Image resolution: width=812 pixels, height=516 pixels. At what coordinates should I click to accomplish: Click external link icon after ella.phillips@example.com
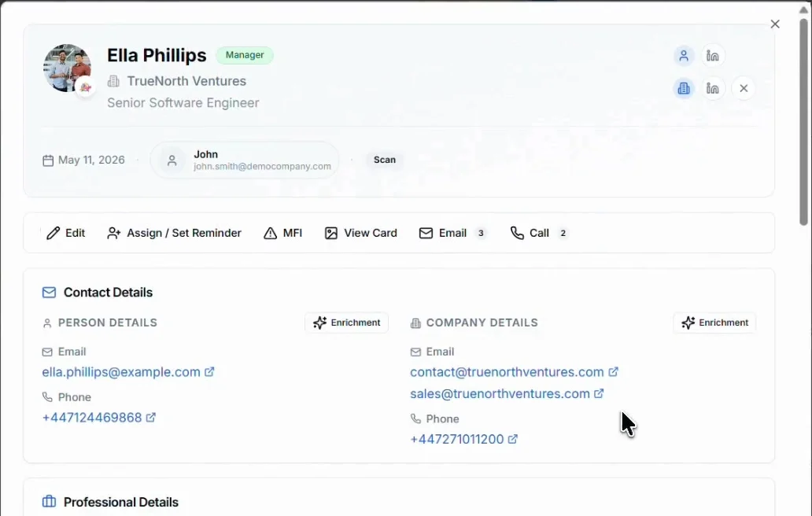pos(209,371)
